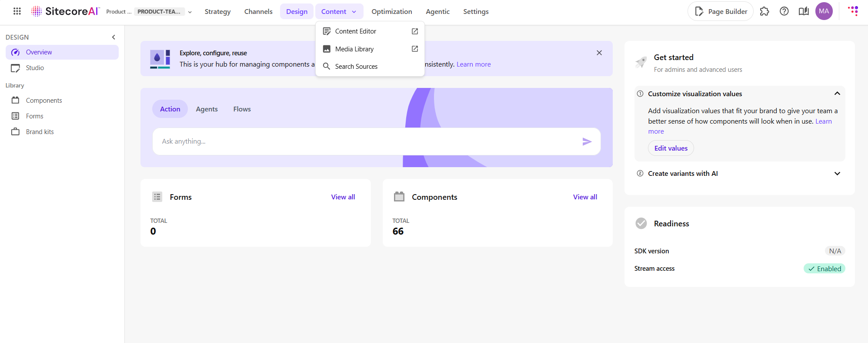Screen dimensions: 868x343
Task: Open Components in the Library sidebar
Action: click(62, 101)
